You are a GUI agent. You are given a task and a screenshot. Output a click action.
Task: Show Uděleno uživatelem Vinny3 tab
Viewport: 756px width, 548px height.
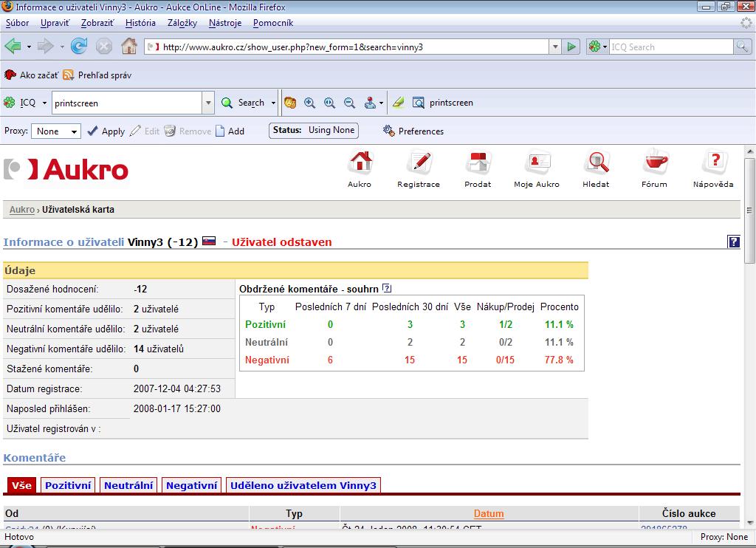pos(303,485)
